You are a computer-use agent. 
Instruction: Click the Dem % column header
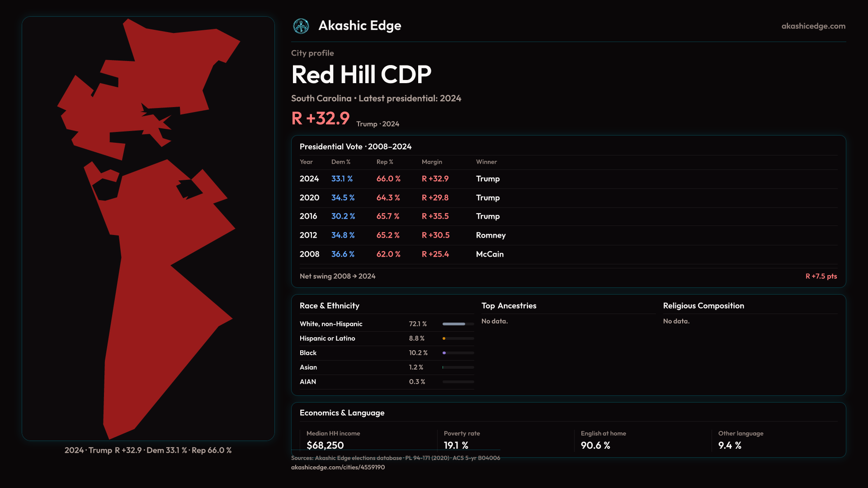click(340, 162)
